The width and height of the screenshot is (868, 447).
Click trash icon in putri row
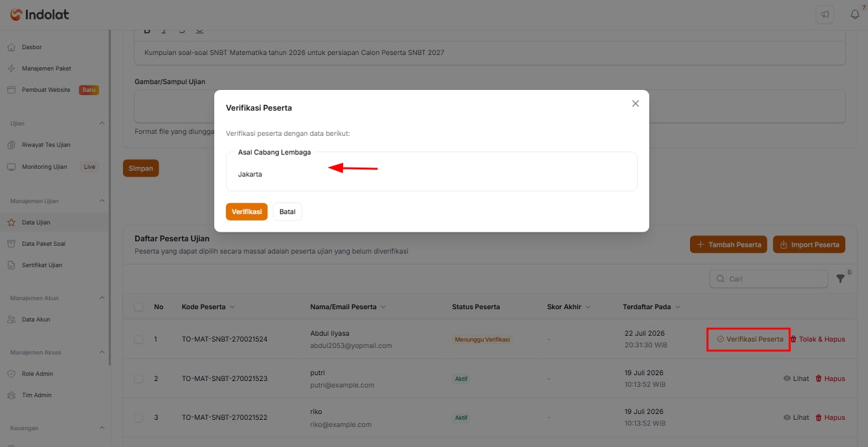tap(819, 379)
